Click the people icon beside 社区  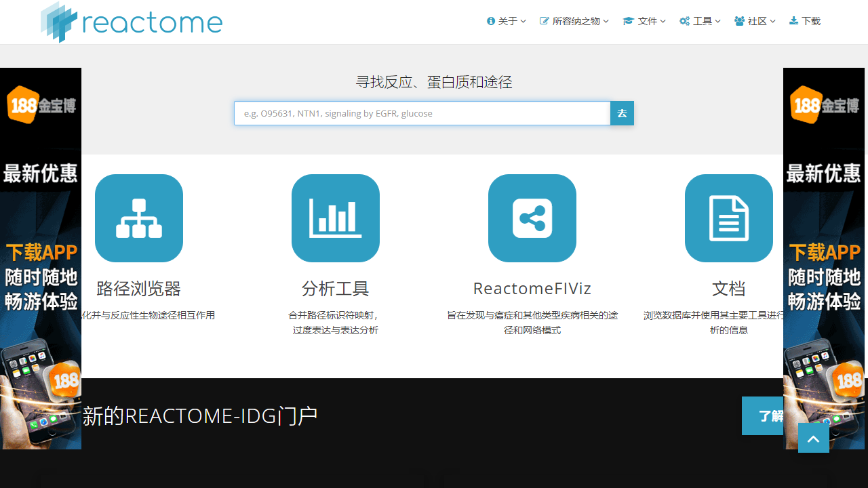[740, 21]
